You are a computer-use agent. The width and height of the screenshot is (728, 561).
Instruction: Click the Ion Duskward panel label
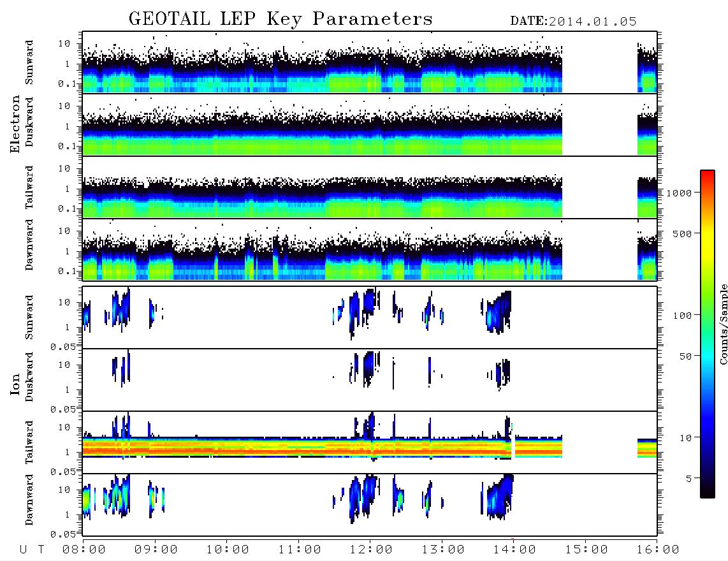pos(29,377)
